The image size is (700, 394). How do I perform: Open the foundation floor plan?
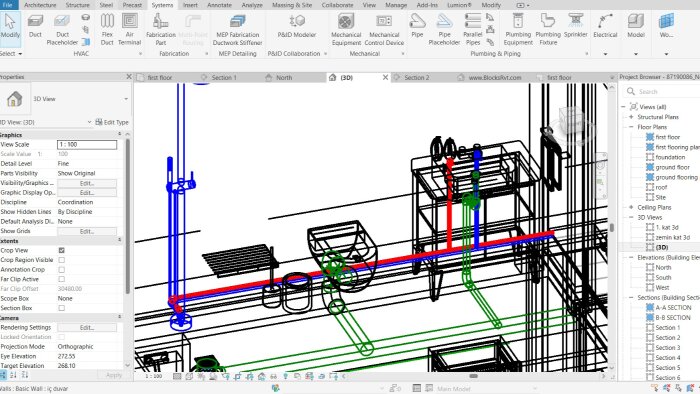pyautogui.click(x=670, y=157)
